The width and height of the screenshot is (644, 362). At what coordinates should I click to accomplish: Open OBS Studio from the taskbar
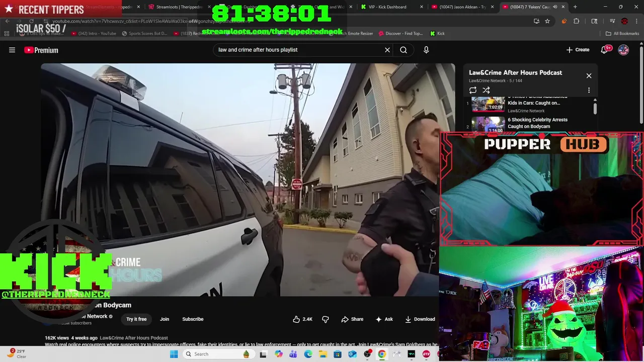pos(367,354)
